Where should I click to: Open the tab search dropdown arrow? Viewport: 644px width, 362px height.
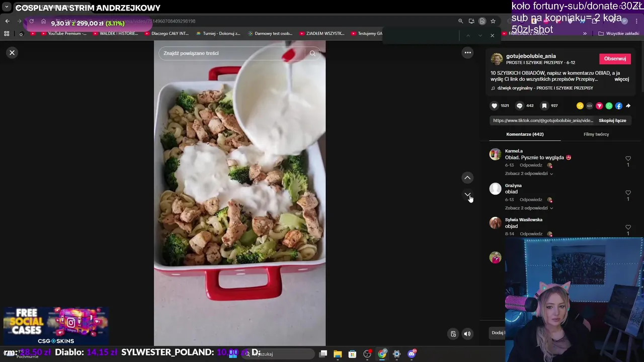(x=7, y=7)
